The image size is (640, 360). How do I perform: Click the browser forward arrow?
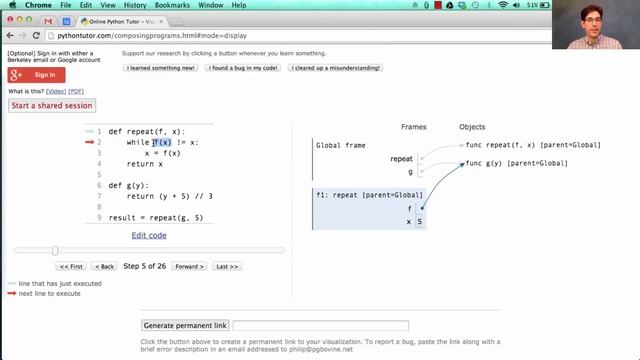pos(23,36)
